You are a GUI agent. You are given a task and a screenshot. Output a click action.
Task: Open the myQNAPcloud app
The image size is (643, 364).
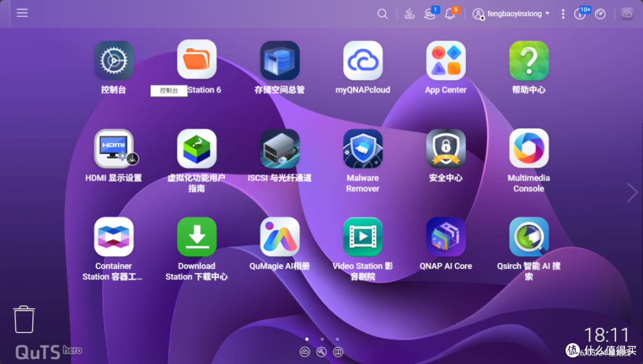tap(363, 61)
